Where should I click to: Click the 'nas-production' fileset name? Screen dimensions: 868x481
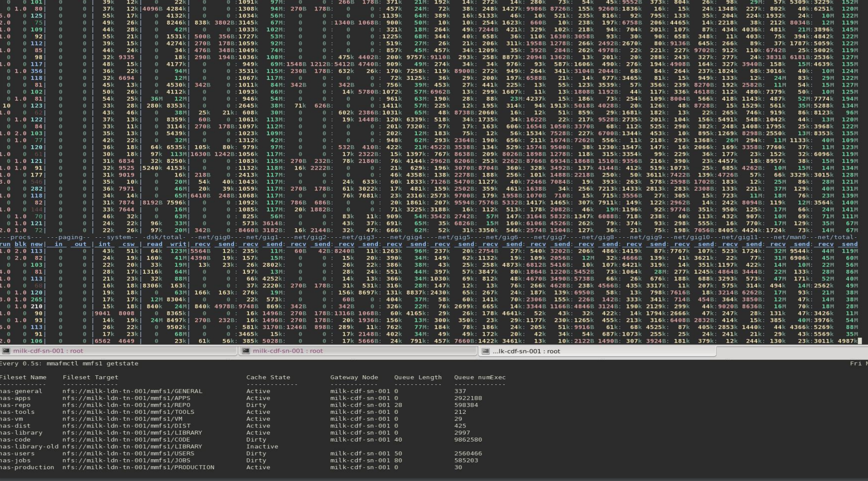click(x=27, y=467)
